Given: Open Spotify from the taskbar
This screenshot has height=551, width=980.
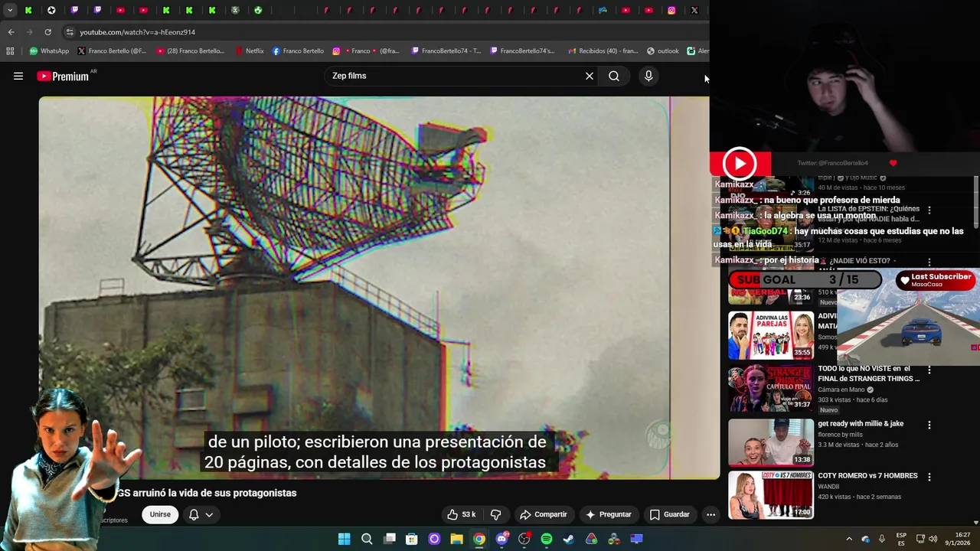Looking at the screenshot, I should tap(547, 539).
